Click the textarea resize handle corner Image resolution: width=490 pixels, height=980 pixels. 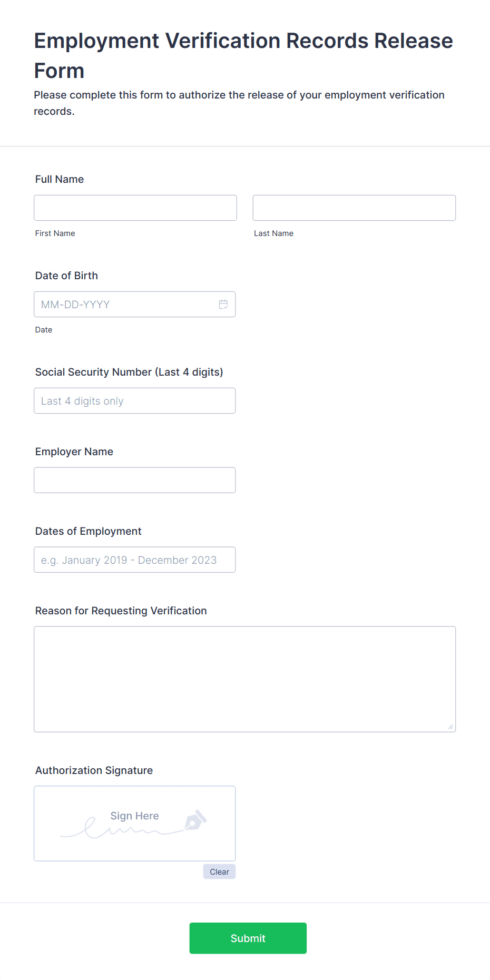(450, 727)
